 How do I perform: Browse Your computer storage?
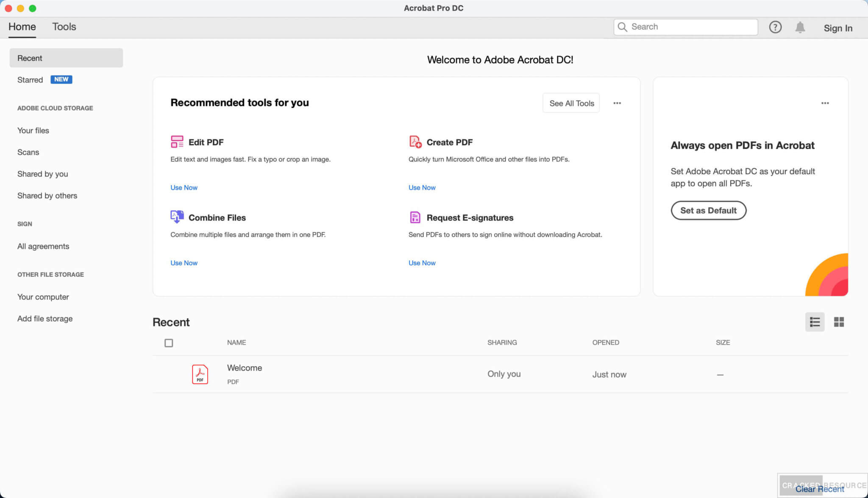click(43, 297)
